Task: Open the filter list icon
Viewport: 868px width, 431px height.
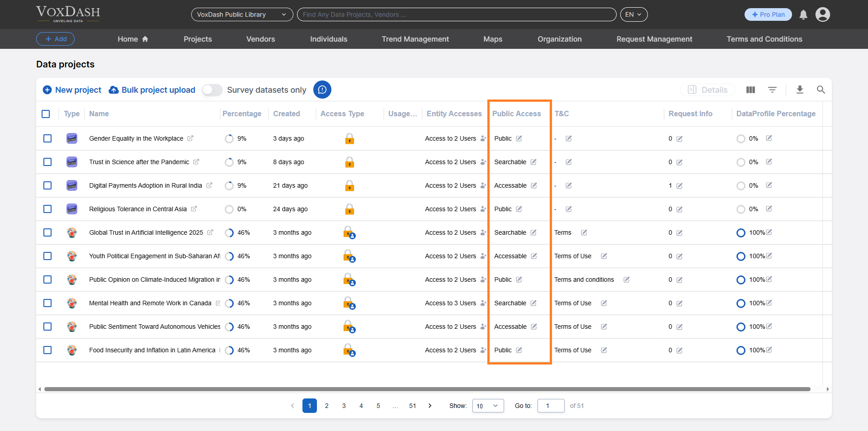Action: (x=772, y=90)
